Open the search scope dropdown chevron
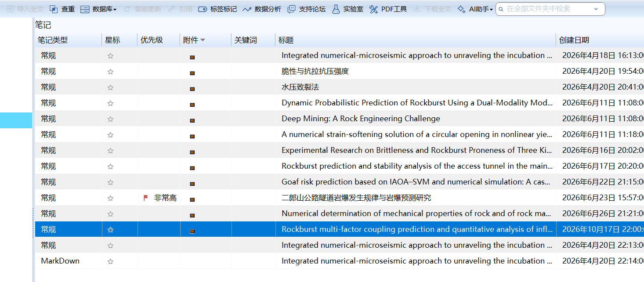This screenshot has height=282, width=644. point(596,9)
